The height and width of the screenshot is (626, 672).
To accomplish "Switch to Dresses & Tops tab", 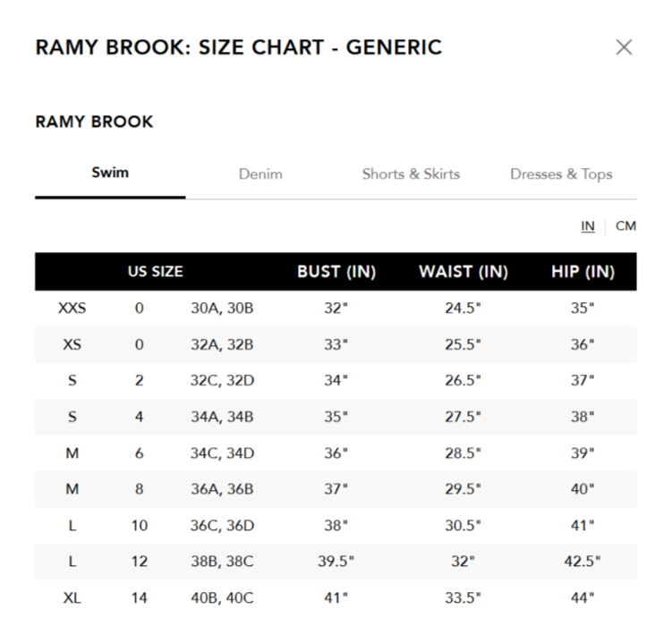I will pyautogui.click(x=561, y=173).
